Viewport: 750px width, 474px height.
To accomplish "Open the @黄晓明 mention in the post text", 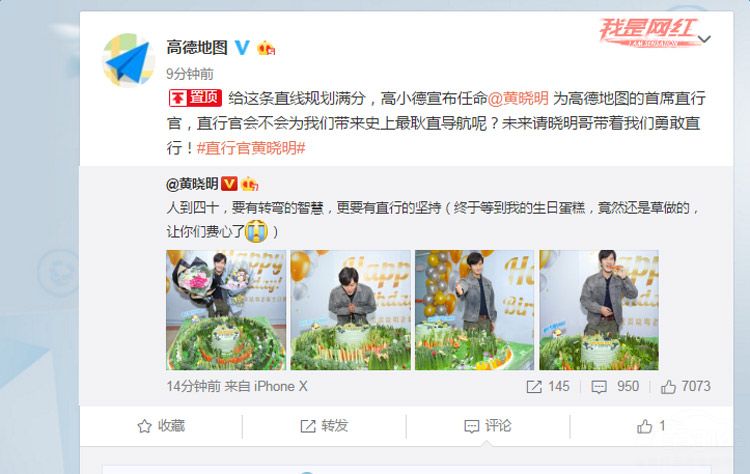I will coord(518,98).
